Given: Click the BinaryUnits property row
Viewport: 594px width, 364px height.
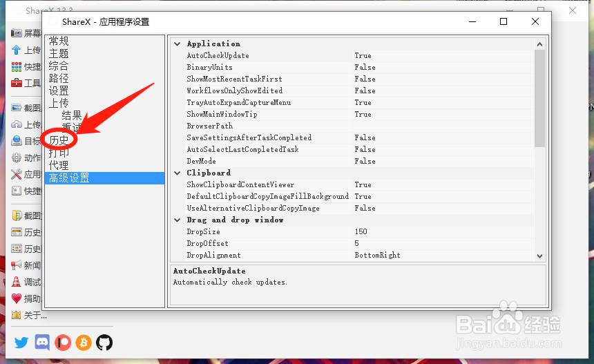Looking at the screenshot, I should (x=352, y=68).
